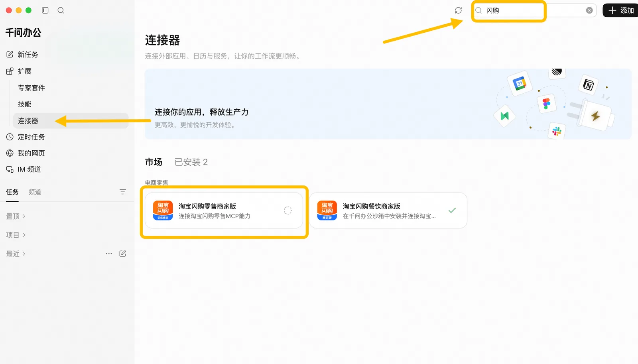Switch to the 已安装 2 tab
This screenshot has width=638, height=364.
[x=191, y=162]
